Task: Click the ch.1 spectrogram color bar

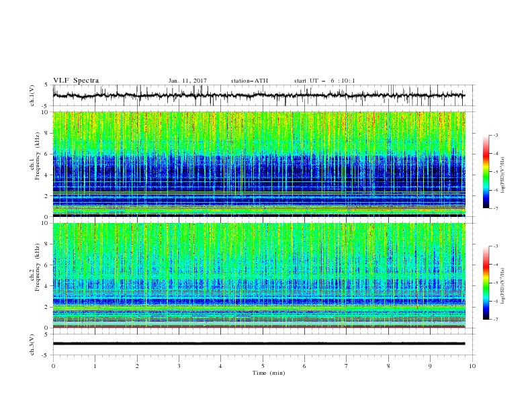Action: point(486,172)
